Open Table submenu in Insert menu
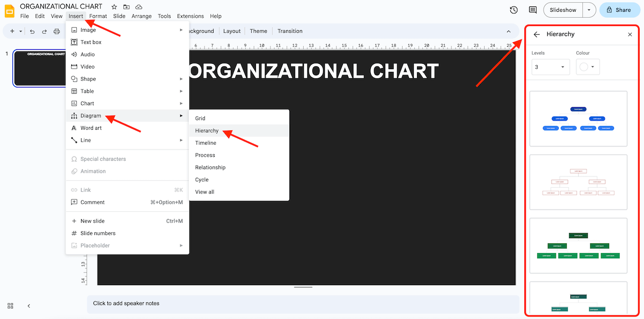 pos(127,91)
